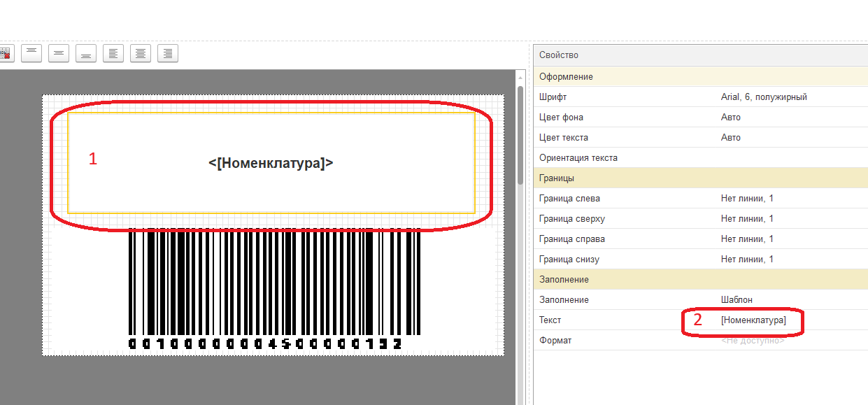The height and width of the screenshot is (405, 868).
Task: Click the Текст property label
Action: (550, 320)
